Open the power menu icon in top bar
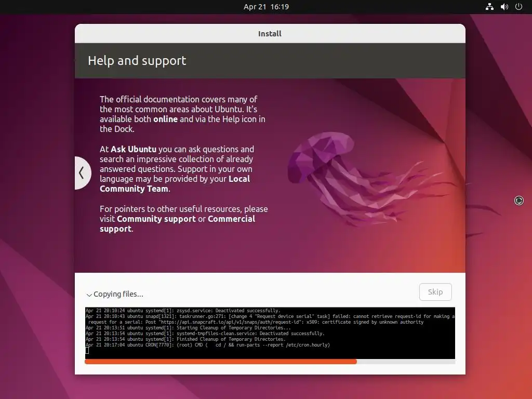Screen dimensions: 532x399 (518, 7)
